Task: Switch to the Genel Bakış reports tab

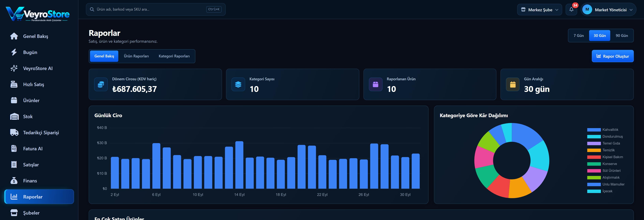Action: [x=104, y=56]
